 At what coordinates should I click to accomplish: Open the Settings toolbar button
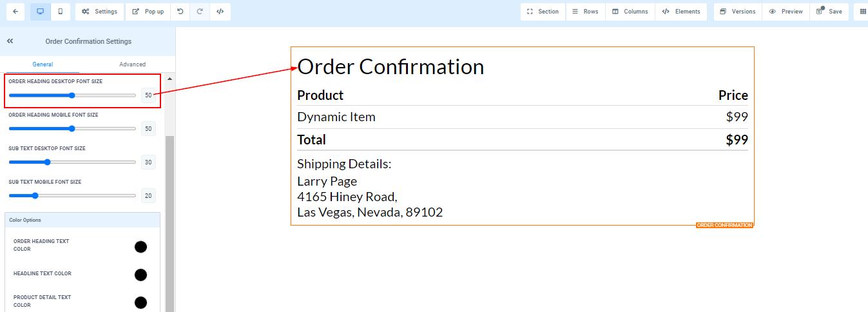click(x=100, y=12)
